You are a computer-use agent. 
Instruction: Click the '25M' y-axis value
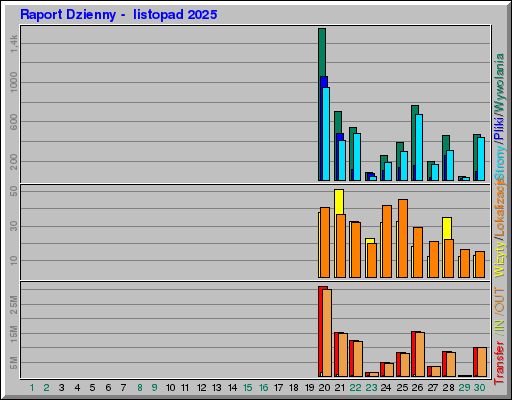point(14,304)
